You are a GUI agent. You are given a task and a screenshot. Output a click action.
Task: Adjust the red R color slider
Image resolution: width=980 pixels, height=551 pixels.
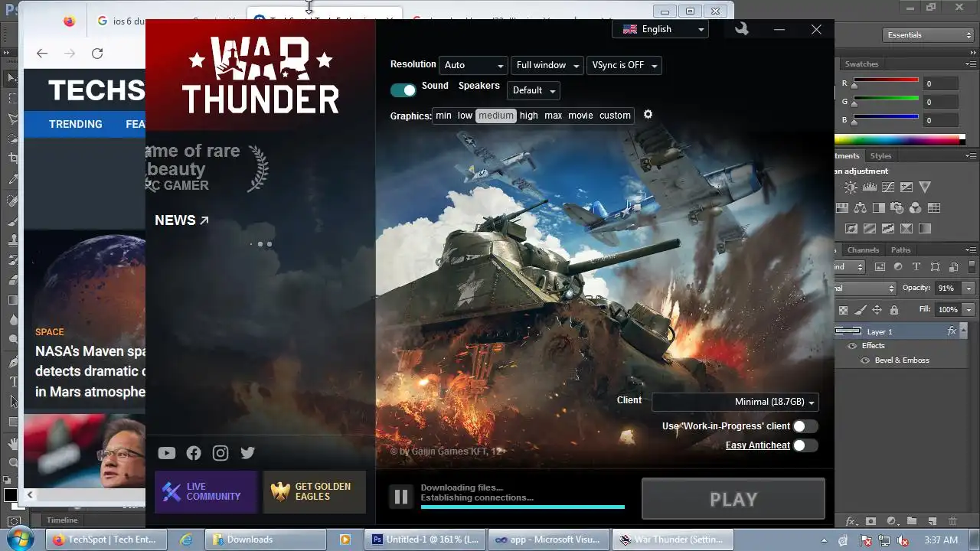coord(886,82)
